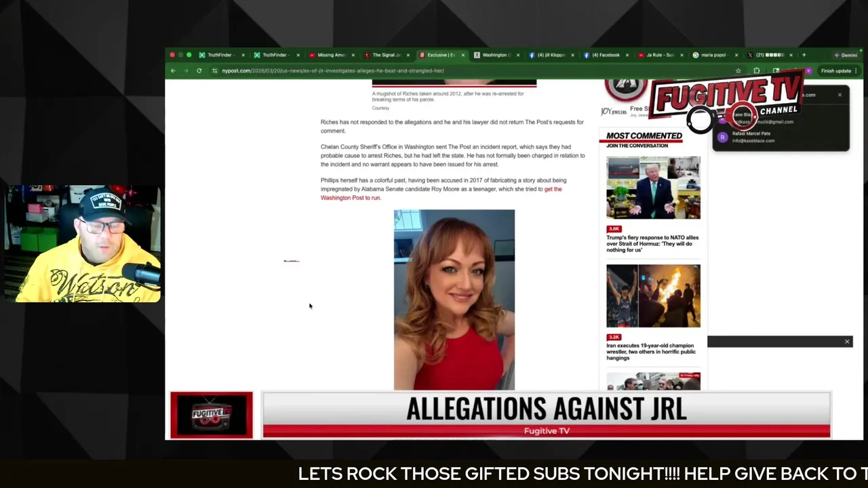Bookmark this page with the star icon
The image size is (868, 488).
pyautogui.click(x=738, y=70)
